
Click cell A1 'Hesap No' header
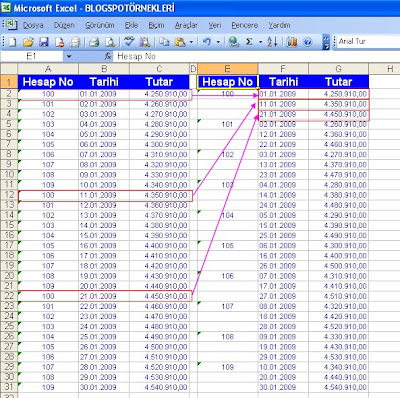point(48,82)
